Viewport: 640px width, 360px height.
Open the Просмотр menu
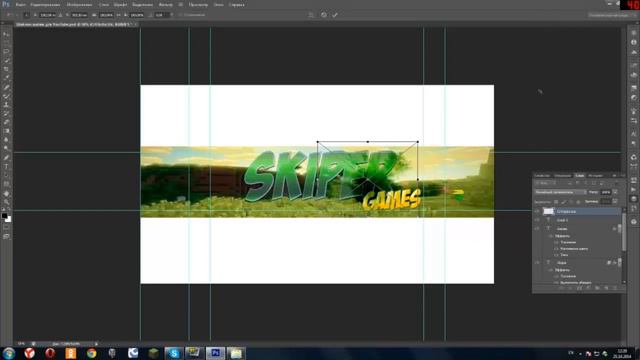tap(198, 4)
